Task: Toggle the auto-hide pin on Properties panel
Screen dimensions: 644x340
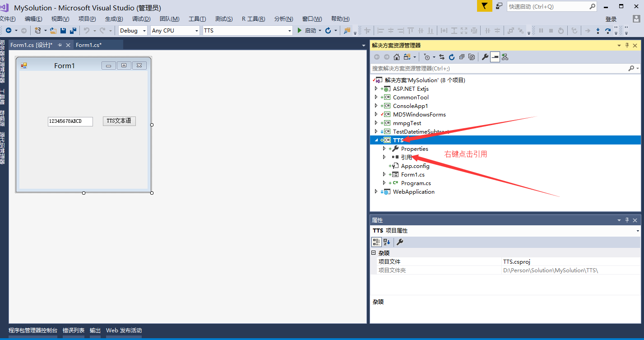Action: point(627,220)
